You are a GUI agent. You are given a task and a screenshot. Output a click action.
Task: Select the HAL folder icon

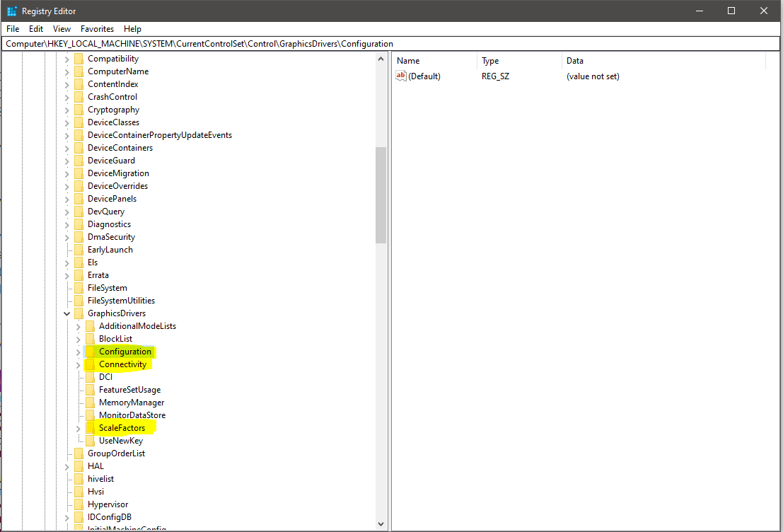79,467
